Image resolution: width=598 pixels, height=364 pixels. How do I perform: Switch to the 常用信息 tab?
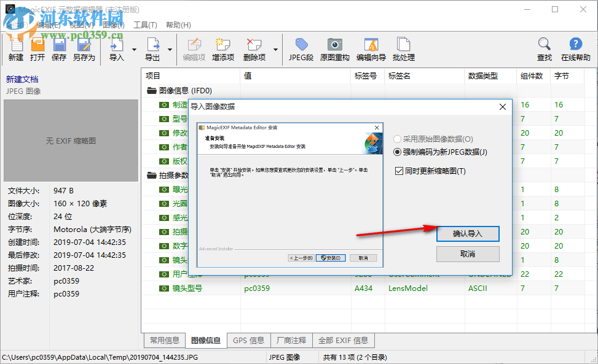(x=165, y=341)
